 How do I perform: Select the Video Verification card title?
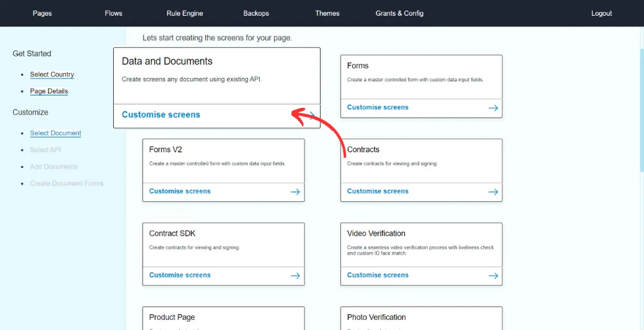(376, 234)
